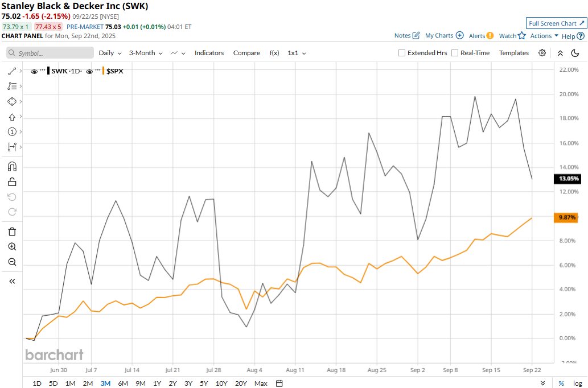The width and height of the screenshot is (588, 388).
Task: Select the 5Y time range
Action: (204, 383)
